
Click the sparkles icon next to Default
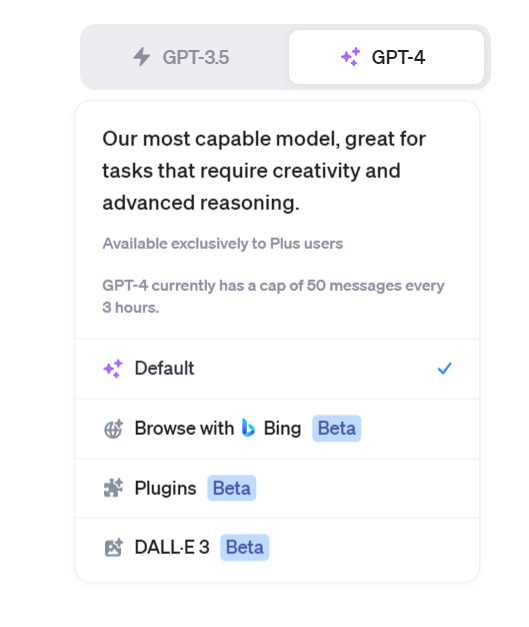(113, 369)
